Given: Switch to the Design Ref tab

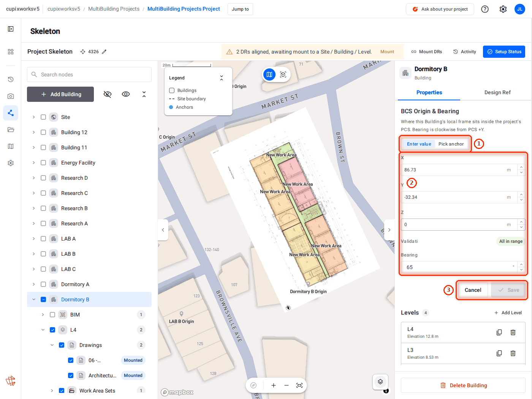Looking at the screenshot, I should pyautogui.click(x=497, y=92).
